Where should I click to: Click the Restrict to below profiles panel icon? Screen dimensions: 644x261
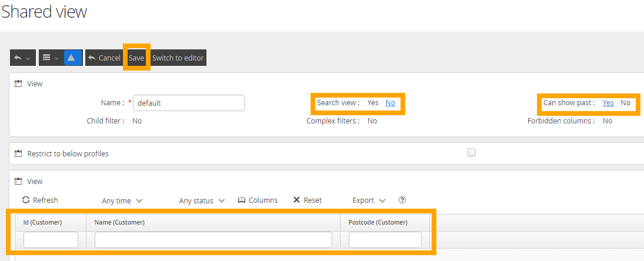[x=18, y=153]
